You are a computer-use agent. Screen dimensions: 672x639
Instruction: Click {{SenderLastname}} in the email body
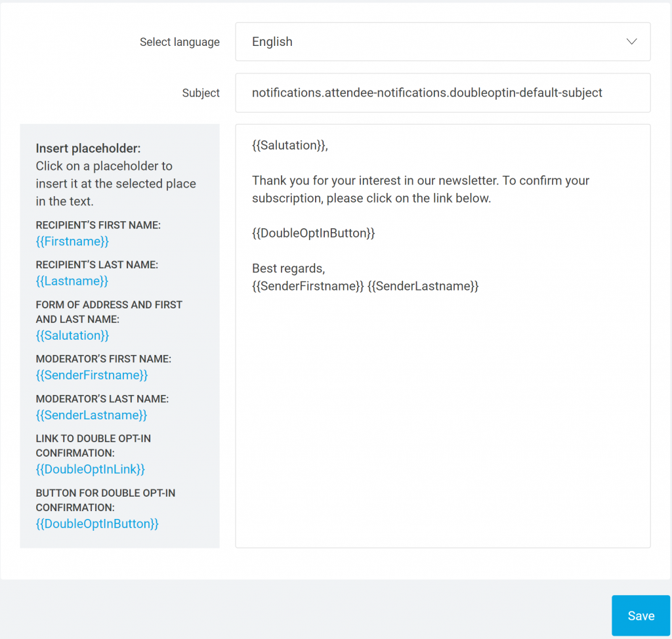click(423, 286)
